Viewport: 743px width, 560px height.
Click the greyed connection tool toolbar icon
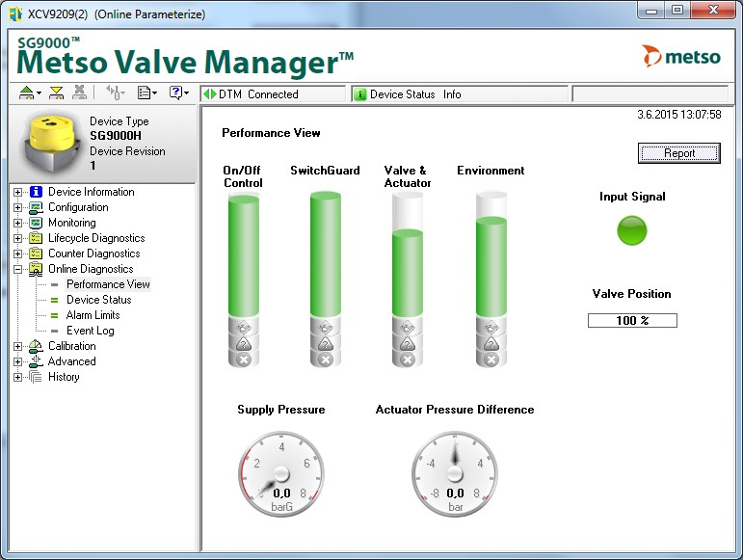113,92
